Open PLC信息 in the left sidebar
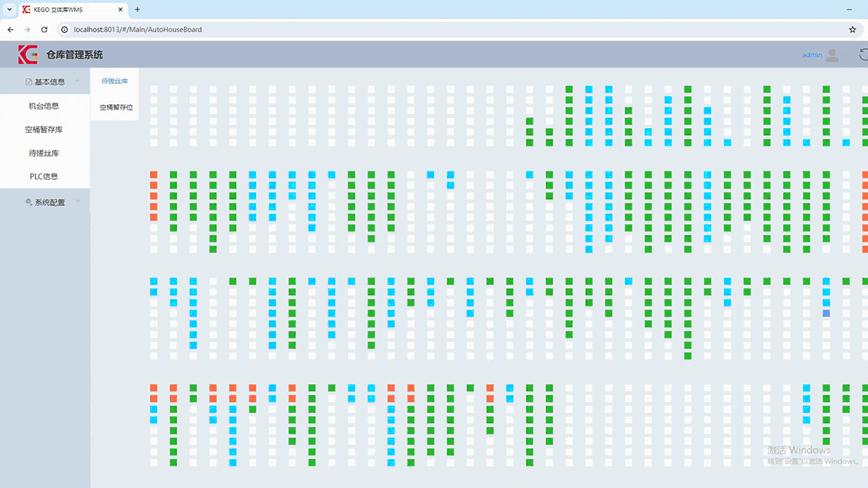Screen dimensions: 868x488 [x=43, y=176]
